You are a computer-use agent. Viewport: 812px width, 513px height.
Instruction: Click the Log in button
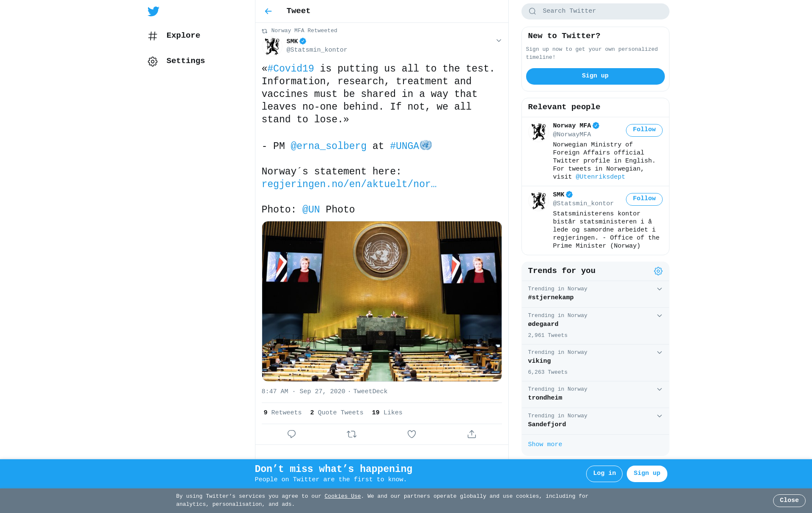604,474
